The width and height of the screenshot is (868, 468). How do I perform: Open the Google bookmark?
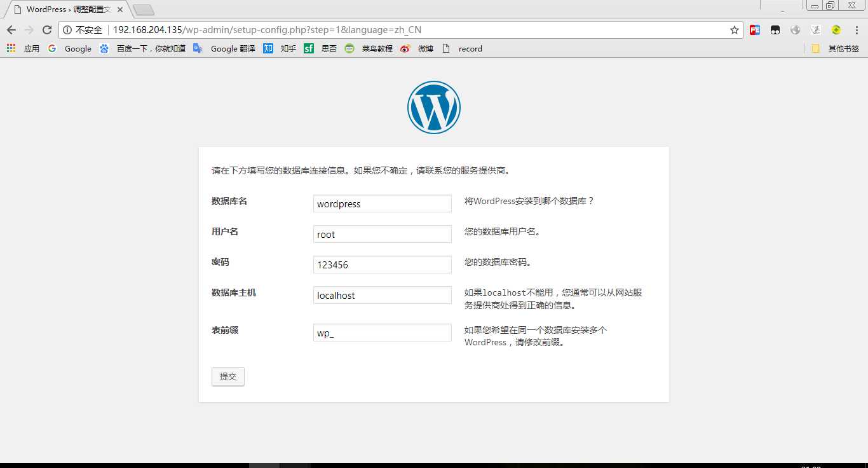click(x=69, y=48)
